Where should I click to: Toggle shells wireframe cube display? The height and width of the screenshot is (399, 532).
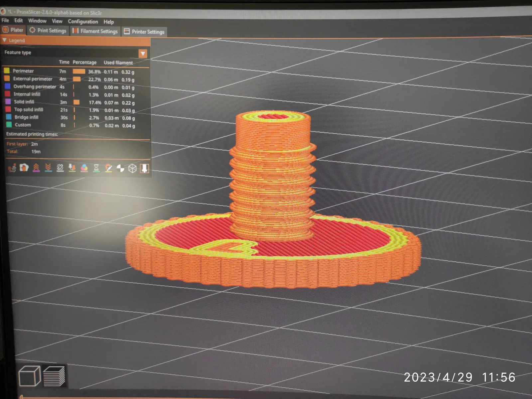click(132, 168)
